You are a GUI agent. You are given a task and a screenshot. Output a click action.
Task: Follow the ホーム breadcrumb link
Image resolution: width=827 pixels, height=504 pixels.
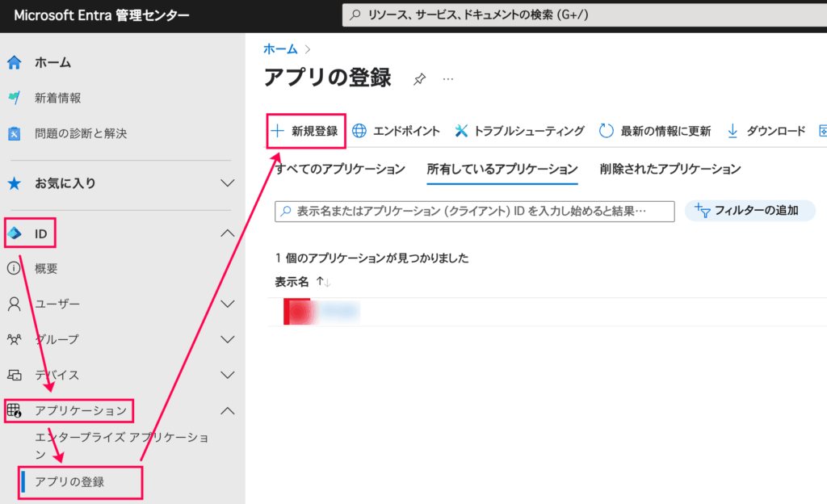click(280, 49)
